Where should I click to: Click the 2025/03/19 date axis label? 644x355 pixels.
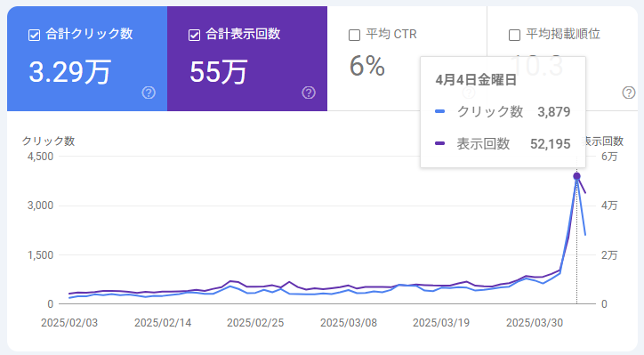(x=441, y=323)
